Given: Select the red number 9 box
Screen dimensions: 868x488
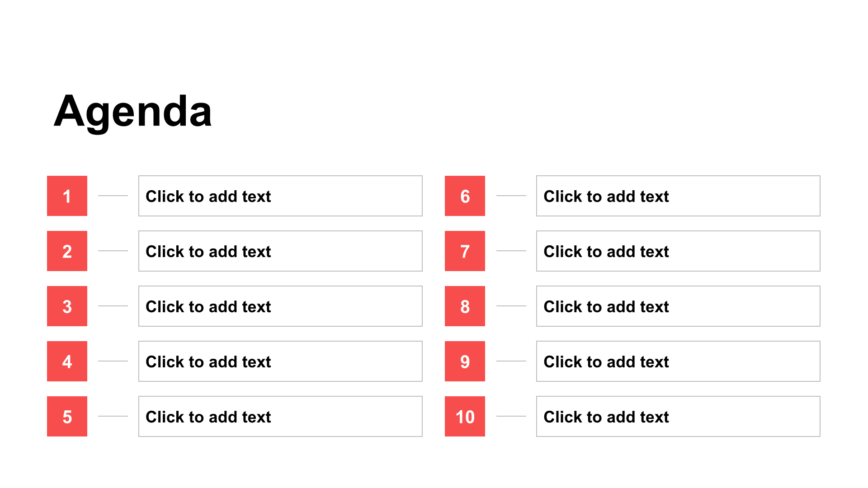Looking at the screenshot, I should 465,361.
